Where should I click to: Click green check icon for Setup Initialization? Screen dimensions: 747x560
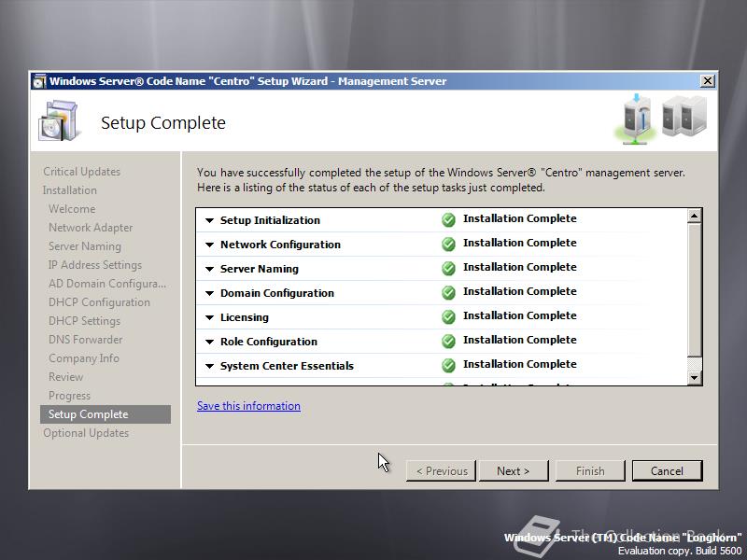448,220
